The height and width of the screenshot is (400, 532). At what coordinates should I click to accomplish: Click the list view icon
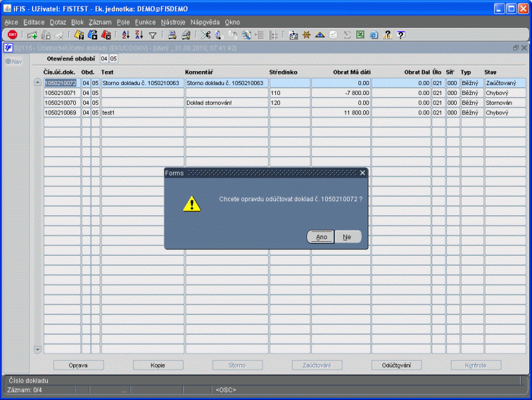259,35
